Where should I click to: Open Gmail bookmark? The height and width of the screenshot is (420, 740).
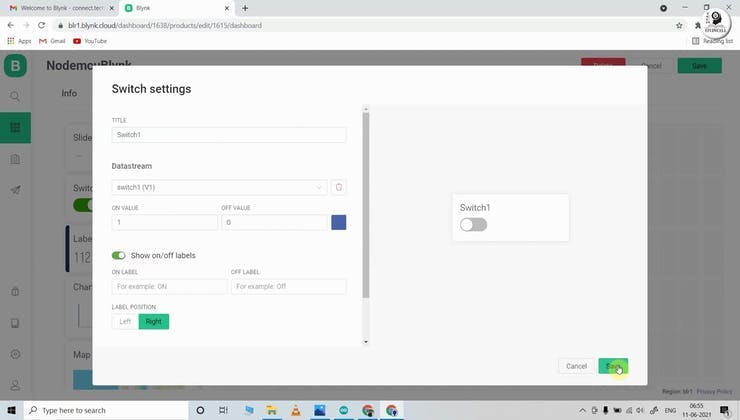(x=52, y=41)
